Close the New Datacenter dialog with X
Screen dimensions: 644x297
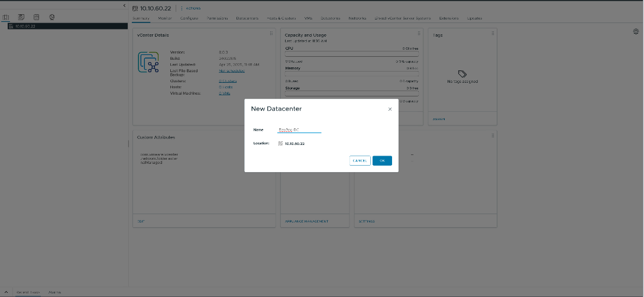point(390,109)
